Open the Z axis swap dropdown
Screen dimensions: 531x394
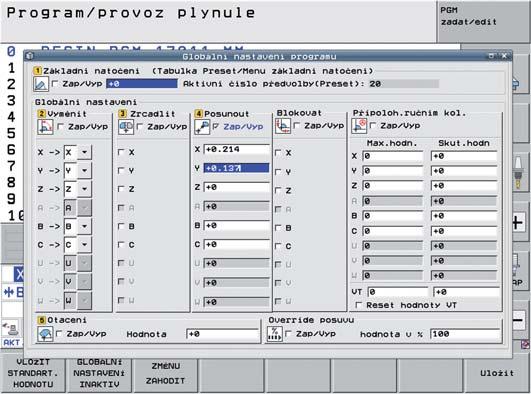(84, 189)
